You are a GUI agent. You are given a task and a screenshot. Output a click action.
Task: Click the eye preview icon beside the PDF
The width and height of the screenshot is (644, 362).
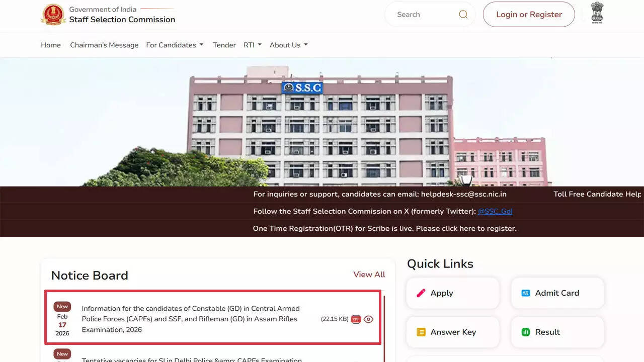click(x=368, y=319)
